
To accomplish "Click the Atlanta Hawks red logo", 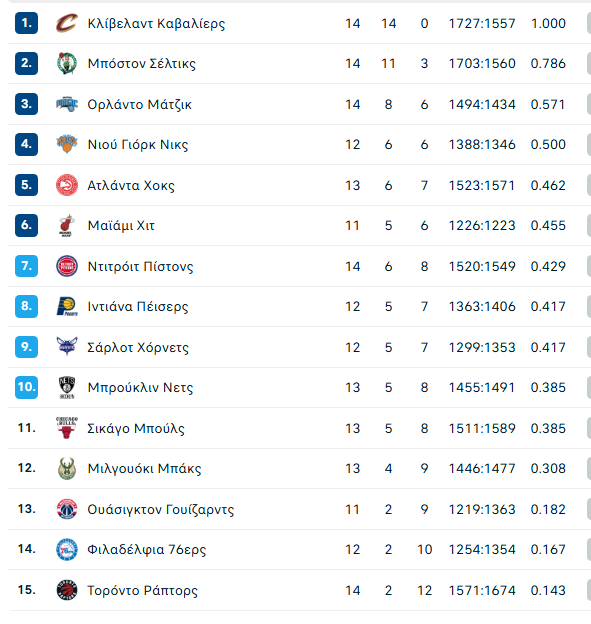I will click(66, 185).
